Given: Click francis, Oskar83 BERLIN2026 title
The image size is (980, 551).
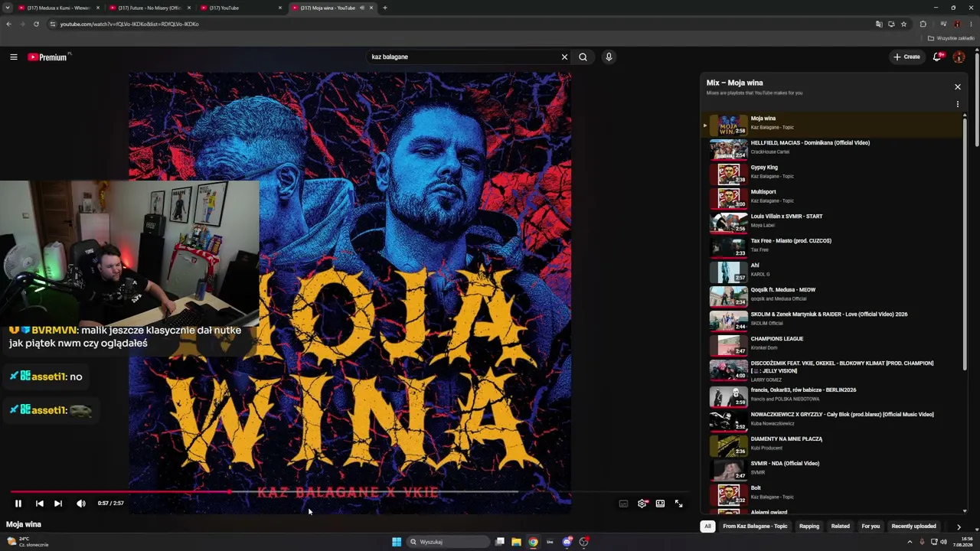Looking at the screenshot, I should [x=803, y=390].
